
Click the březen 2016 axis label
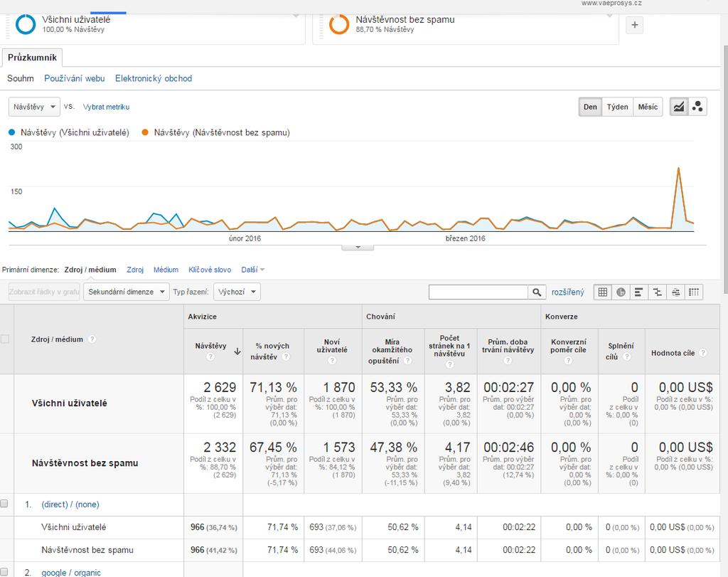click(x=465, y=238)
